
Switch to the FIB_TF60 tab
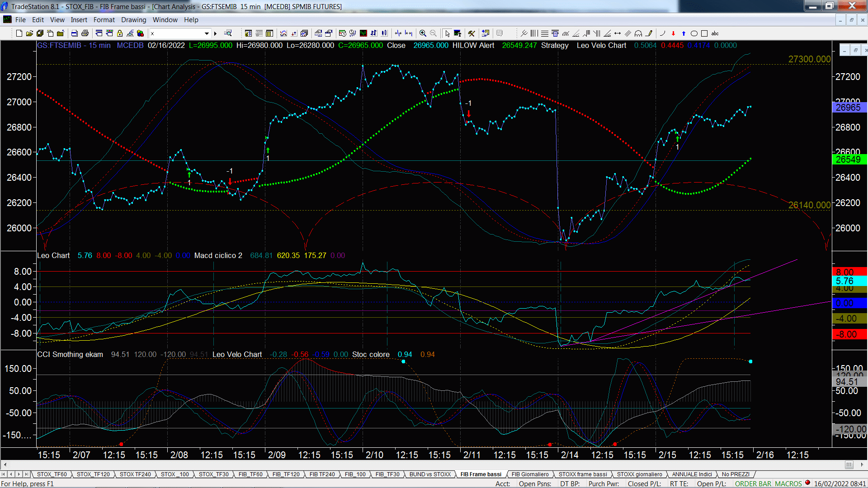[x=250, y=474]
